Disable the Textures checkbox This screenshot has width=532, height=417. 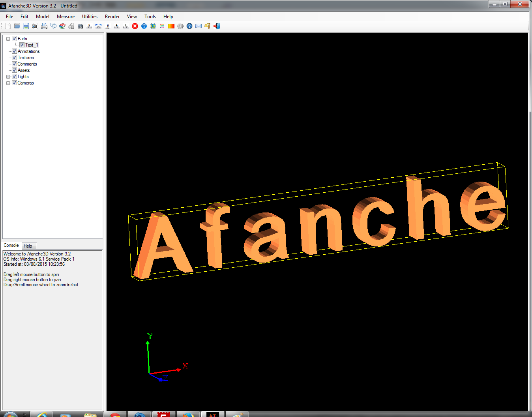15,58
